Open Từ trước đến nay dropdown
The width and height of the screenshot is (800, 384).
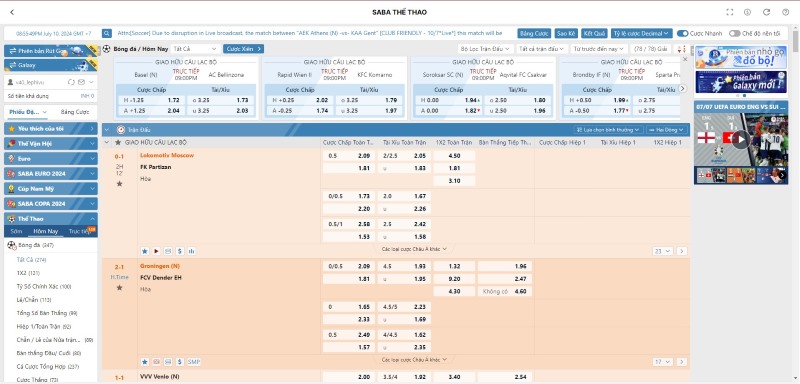click(599, 49)
